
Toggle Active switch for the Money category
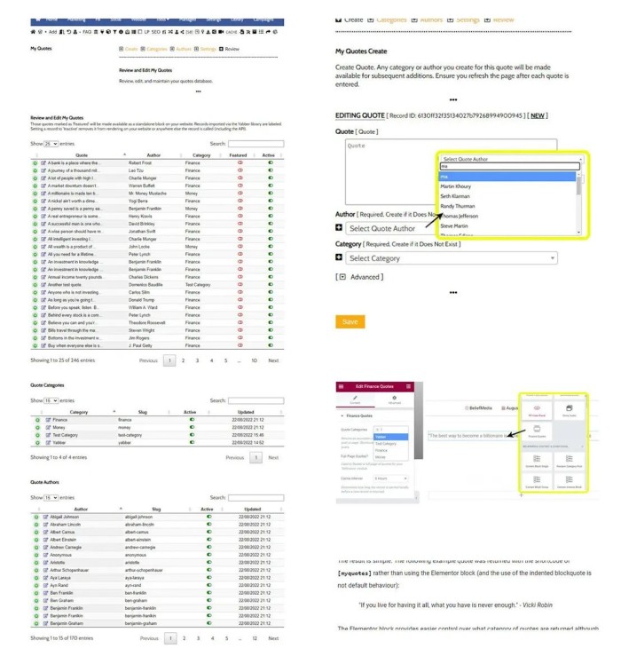point(192,428)
